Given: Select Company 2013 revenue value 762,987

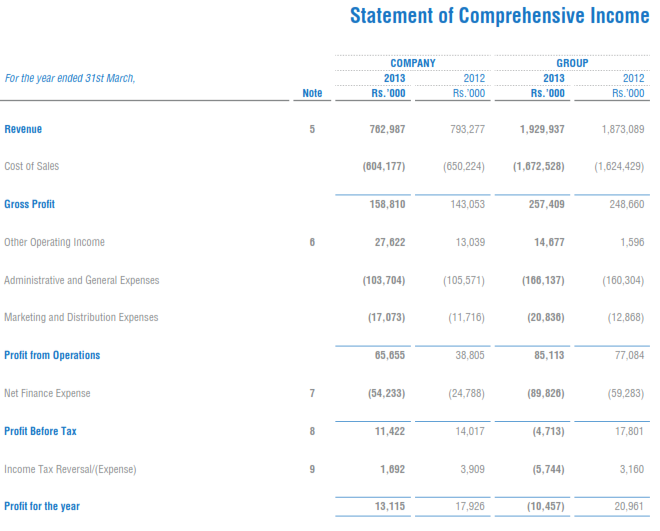Looking at the screenshot, I should click(387, 129).
